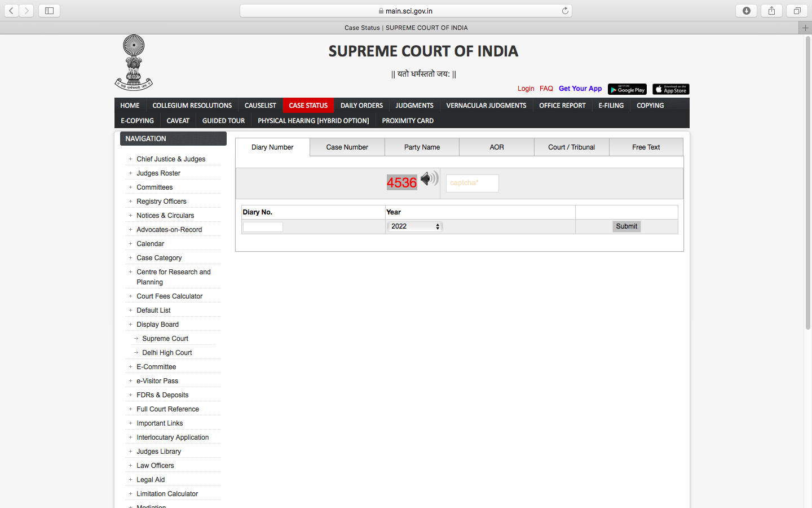Open the JUDGMENTS menu item
Viewport: 812px width, 508px height.
[x=414, y=106]
